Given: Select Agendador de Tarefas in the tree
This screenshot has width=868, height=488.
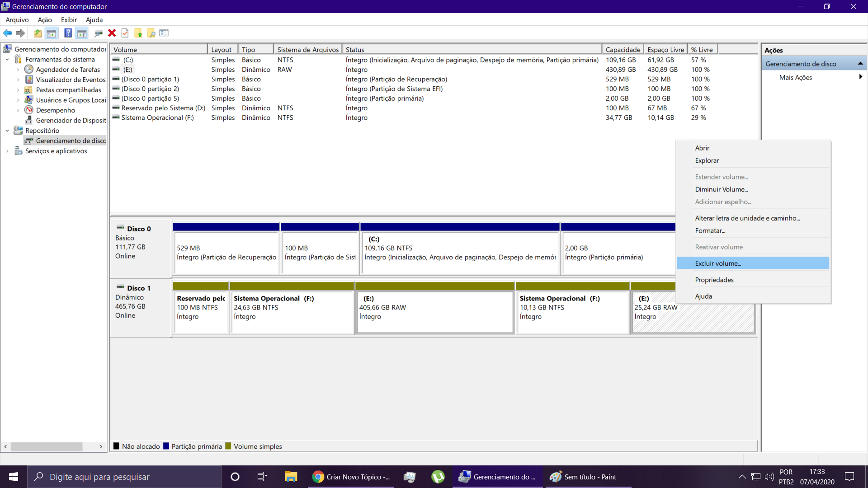Looking at the screenshot, I should tap(68, 70).
